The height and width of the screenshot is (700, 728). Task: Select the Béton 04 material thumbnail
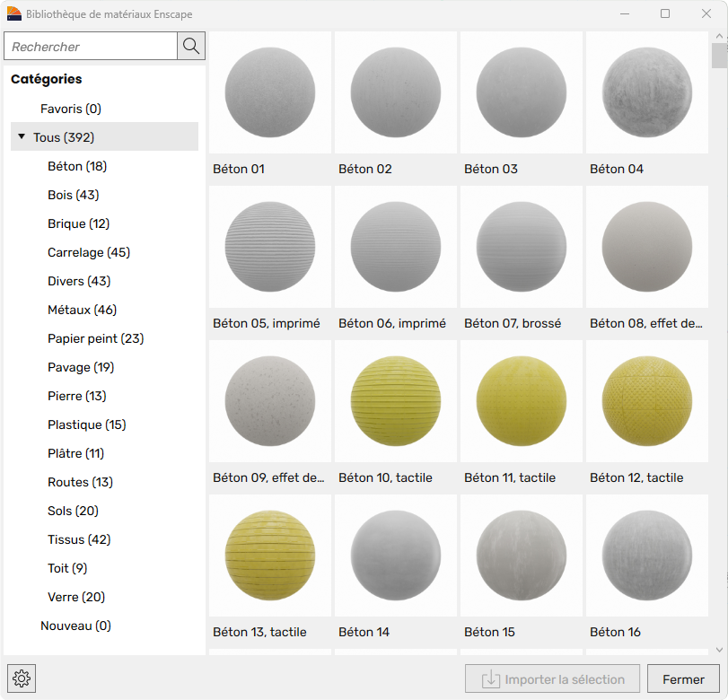[x=646, y=92]
